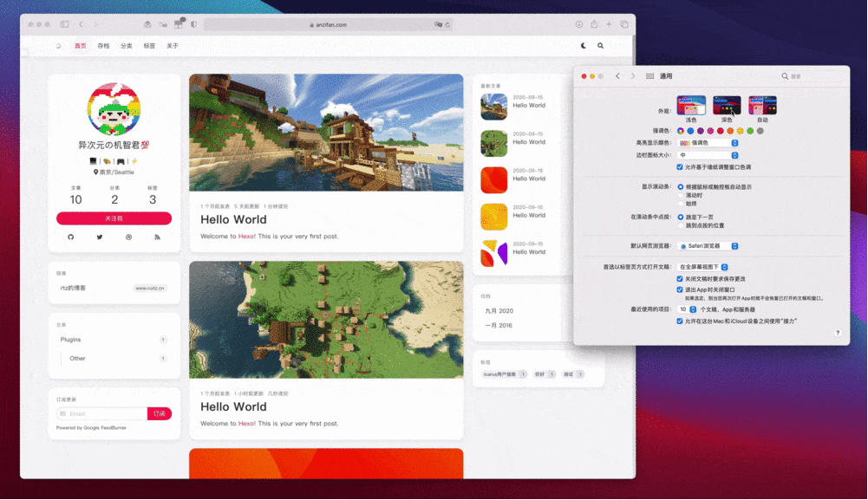Open the Dribbble icon in profile card
This screenshot has height=500, width=868.
pyautogui.click(x=128, y=237)
